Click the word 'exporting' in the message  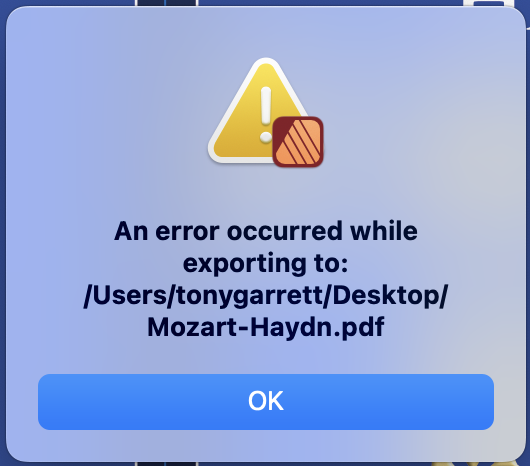tap(240, 264)
